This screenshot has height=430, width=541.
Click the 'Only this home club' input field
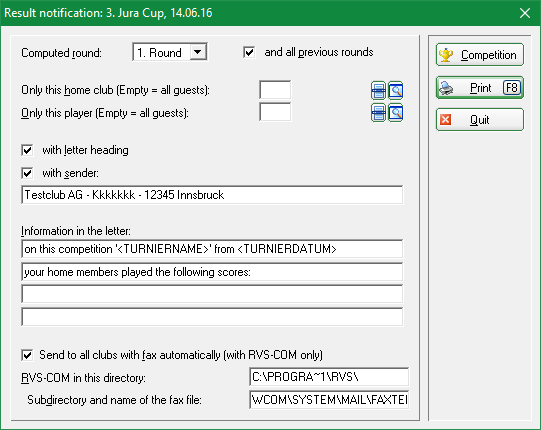pyautogui.click(x=275, y=90)
